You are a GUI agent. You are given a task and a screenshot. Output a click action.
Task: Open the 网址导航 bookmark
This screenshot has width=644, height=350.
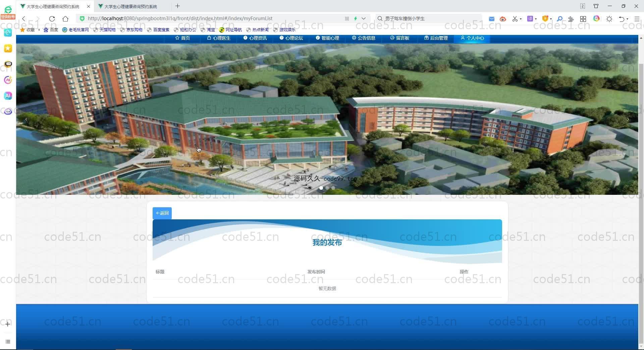(230, 30)
